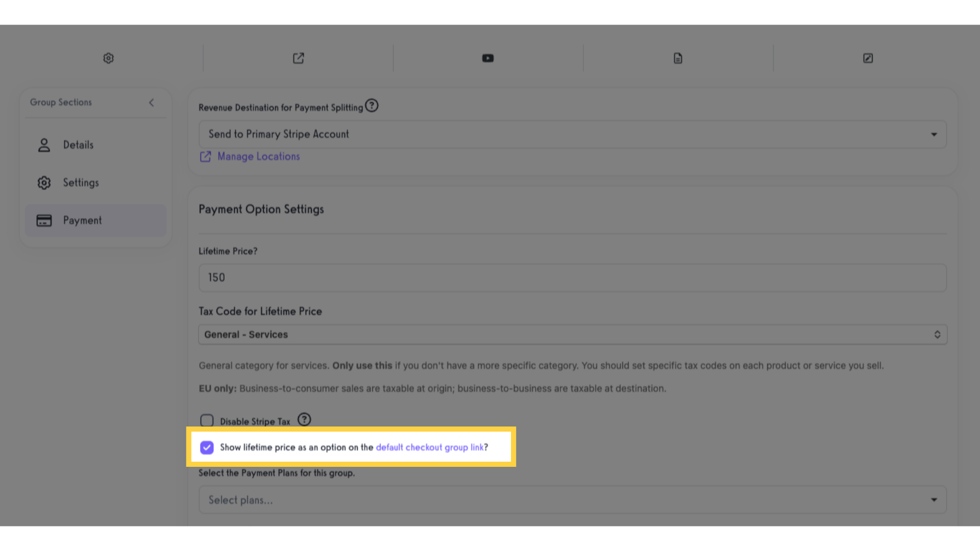The width and height of the screenshot is (980, 551).
Task: Click the gear settings icon in top bar
Action: click(108, 58)
